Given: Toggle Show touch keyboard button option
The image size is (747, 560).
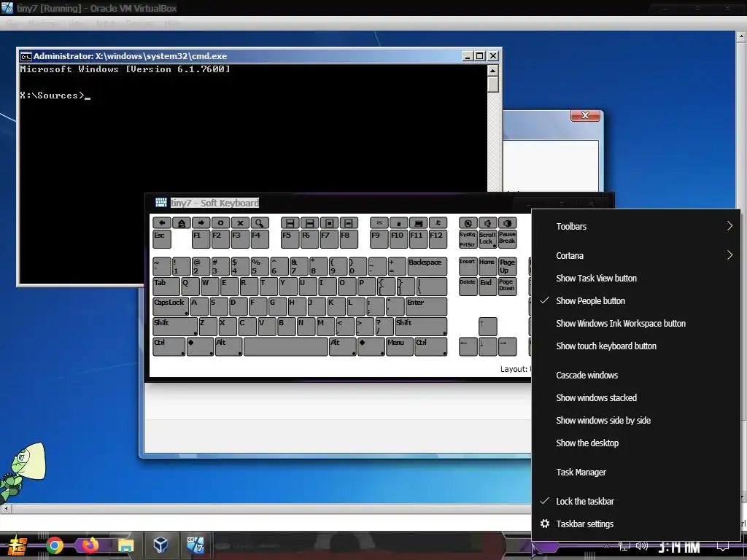Looking at the screenshot, I should pos(636,346).
